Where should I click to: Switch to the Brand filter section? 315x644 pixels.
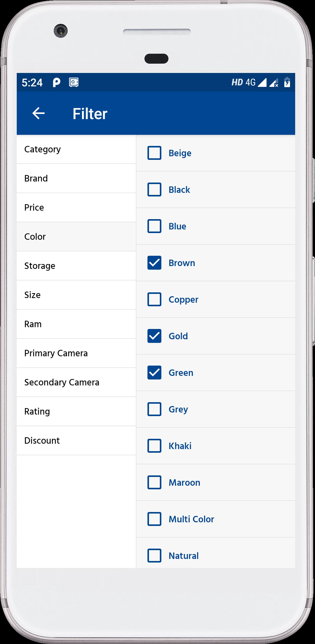coord(36,178)
